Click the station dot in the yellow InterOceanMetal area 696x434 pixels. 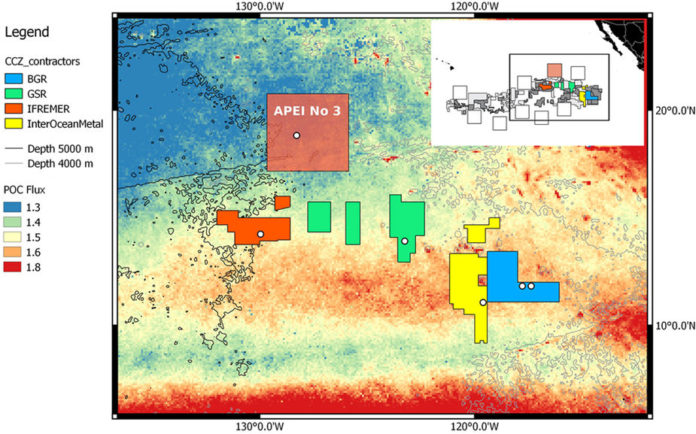click(483, 302)
